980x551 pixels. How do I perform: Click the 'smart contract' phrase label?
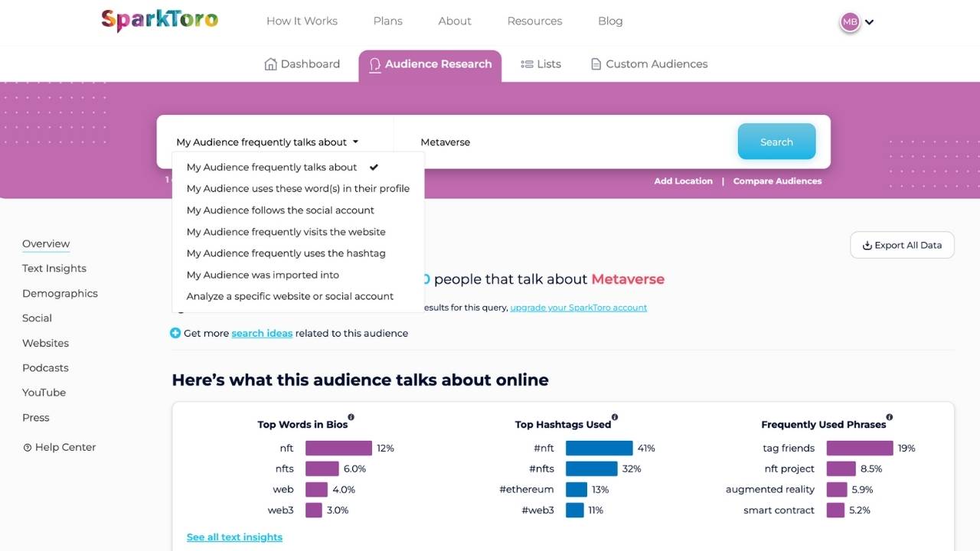pyautogui.click(x=779, y=510)
